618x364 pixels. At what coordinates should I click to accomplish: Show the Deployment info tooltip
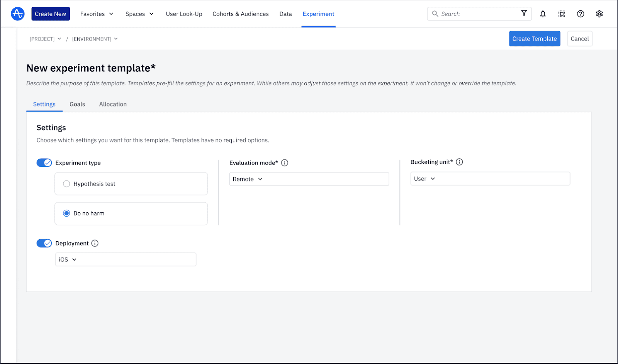(x=95, y=243)
